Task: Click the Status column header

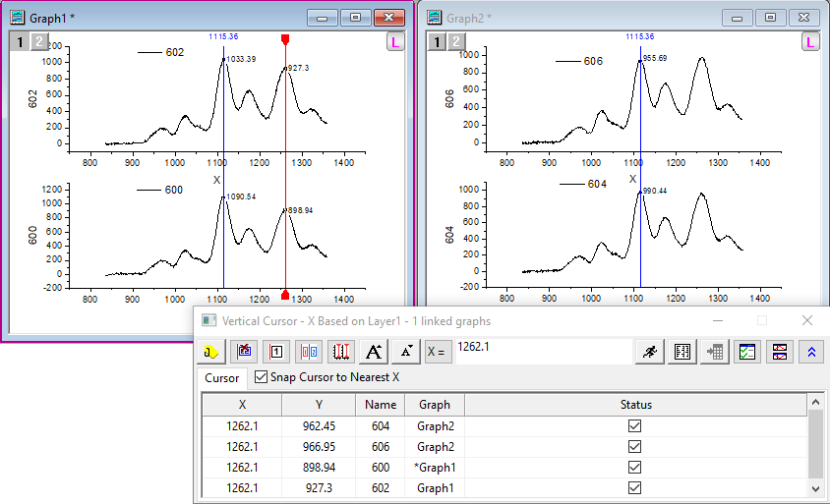Action: pos(634,404)
